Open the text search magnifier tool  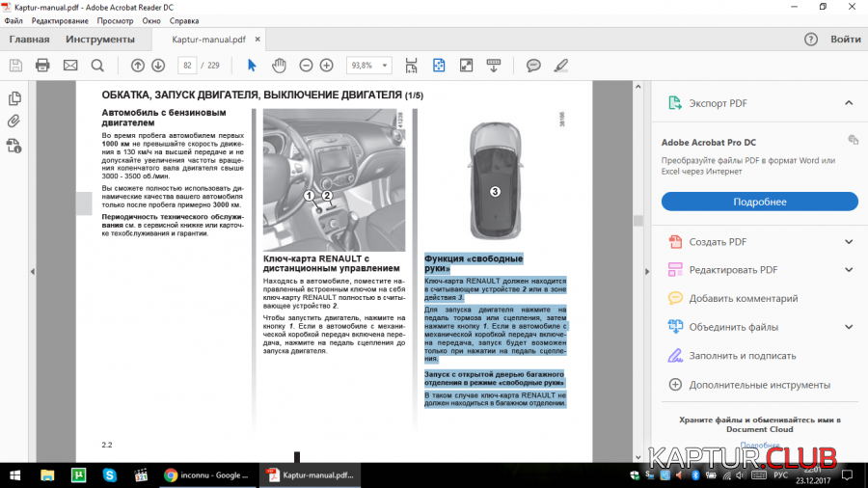point(96,66)
